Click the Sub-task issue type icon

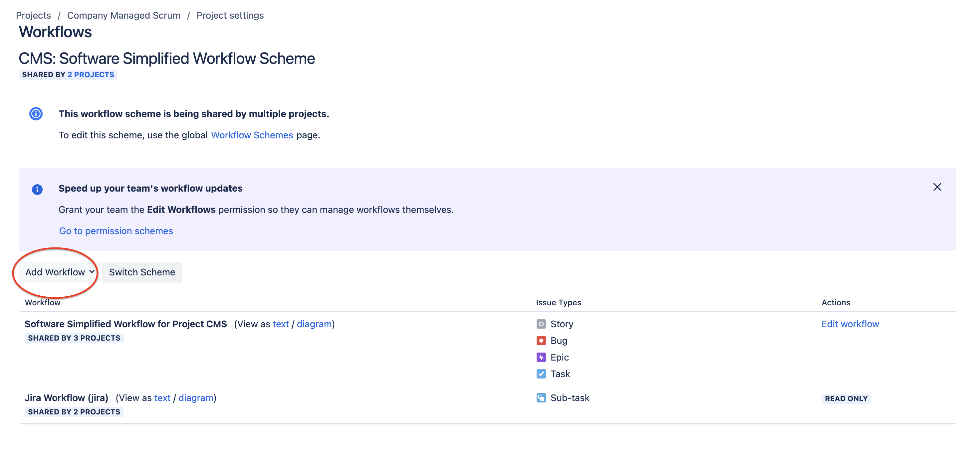pos(541,398)
